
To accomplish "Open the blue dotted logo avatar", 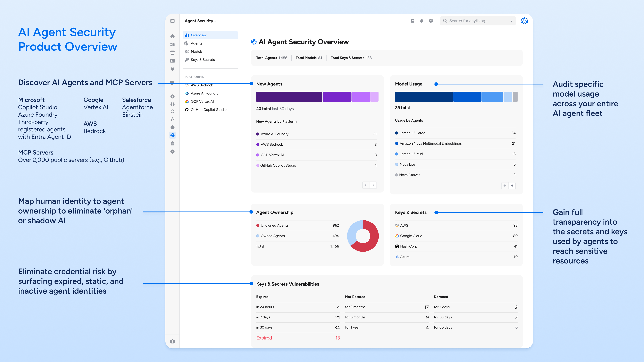I will [x=524, y=21].
